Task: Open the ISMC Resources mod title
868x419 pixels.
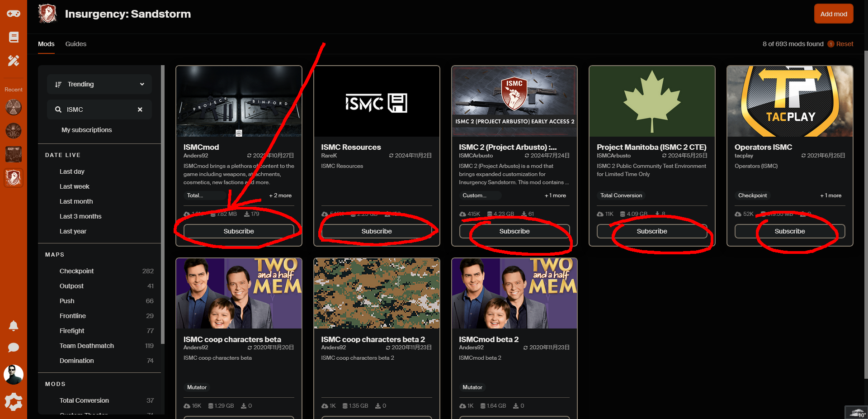Action: tap(351, 147)
